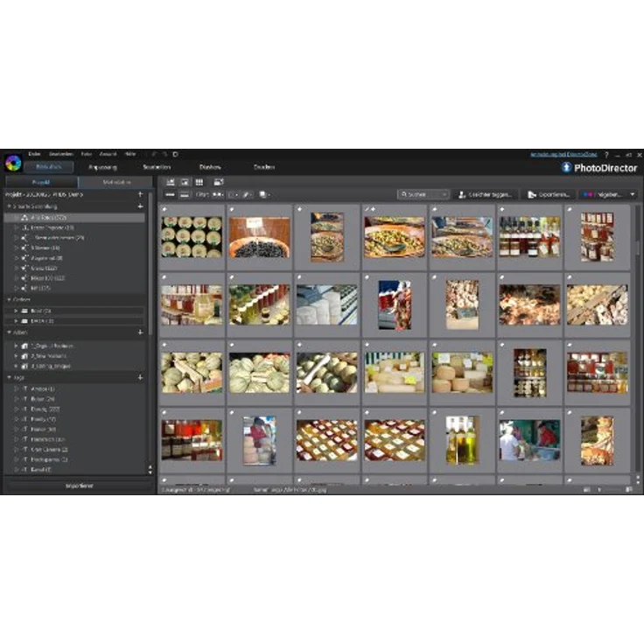Screen dimensions: 644x644
Task: Open the Datei menu
Action: [x=34, y=154]
